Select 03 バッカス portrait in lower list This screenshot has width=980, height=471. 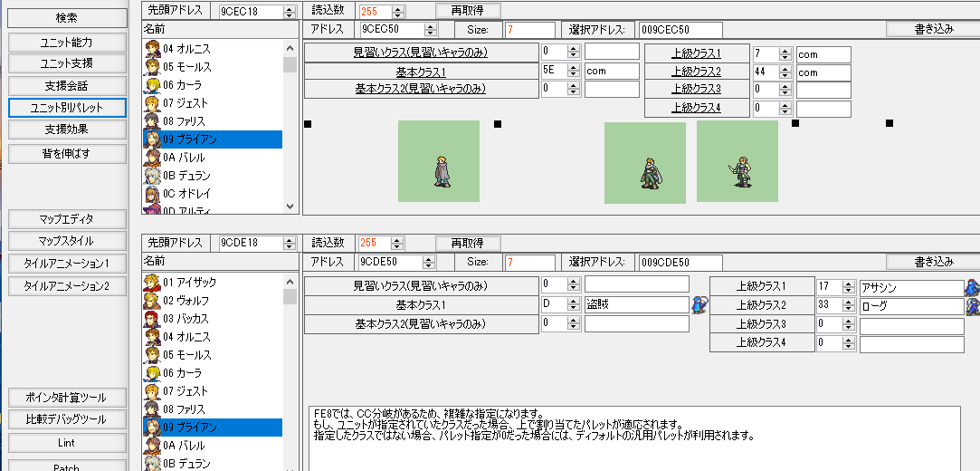pyautogui.click(x=152, y=319)
